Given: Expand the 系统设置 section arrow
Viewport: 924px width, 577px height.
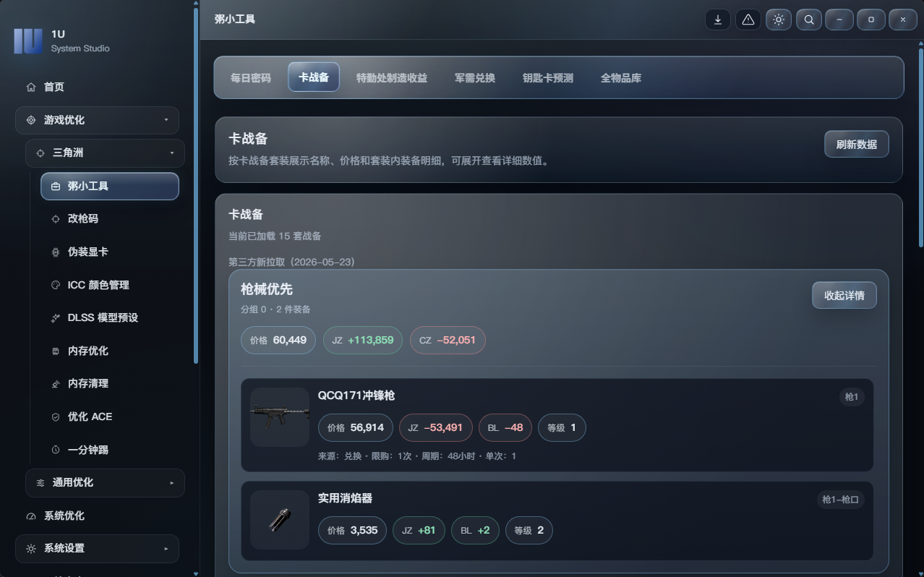Looking at the screenshot, I should [x=166, y=549].
